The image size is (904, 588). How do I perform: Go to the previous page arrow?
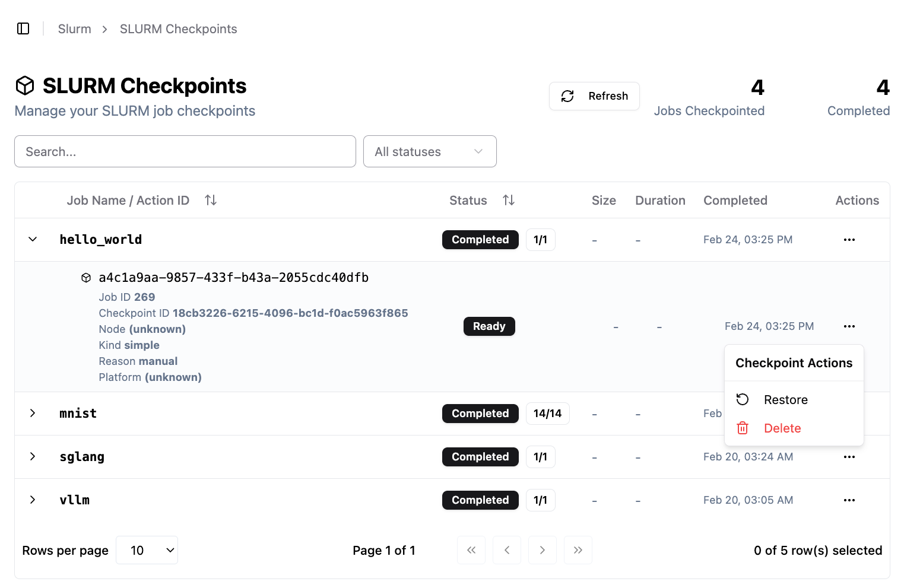(507, 550)
